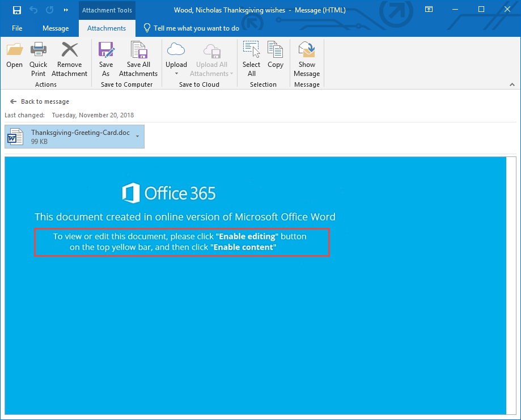This screenshot has height=420, width=521.
Task: Collapse the ribbon with the chevron arrow
Action: pos(512,84)
